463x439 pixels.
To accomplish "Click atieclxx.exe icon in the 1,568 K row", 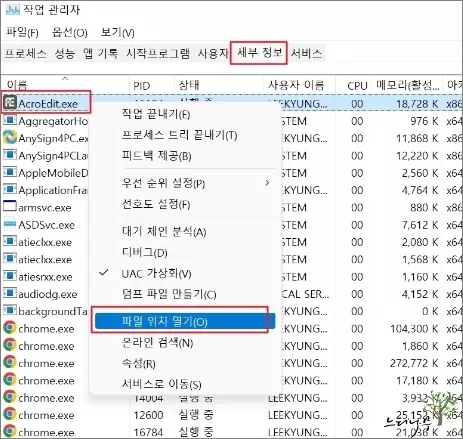I will (10, 259).
